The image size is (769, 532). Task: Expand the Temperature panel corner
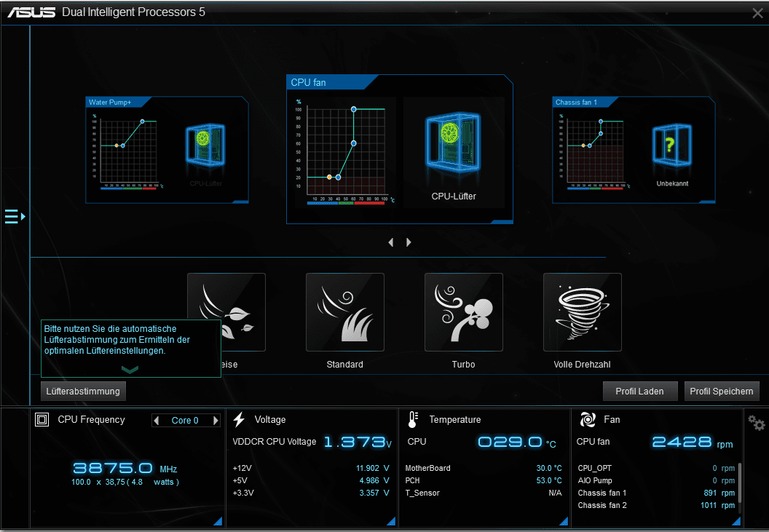tap(564, 521)
